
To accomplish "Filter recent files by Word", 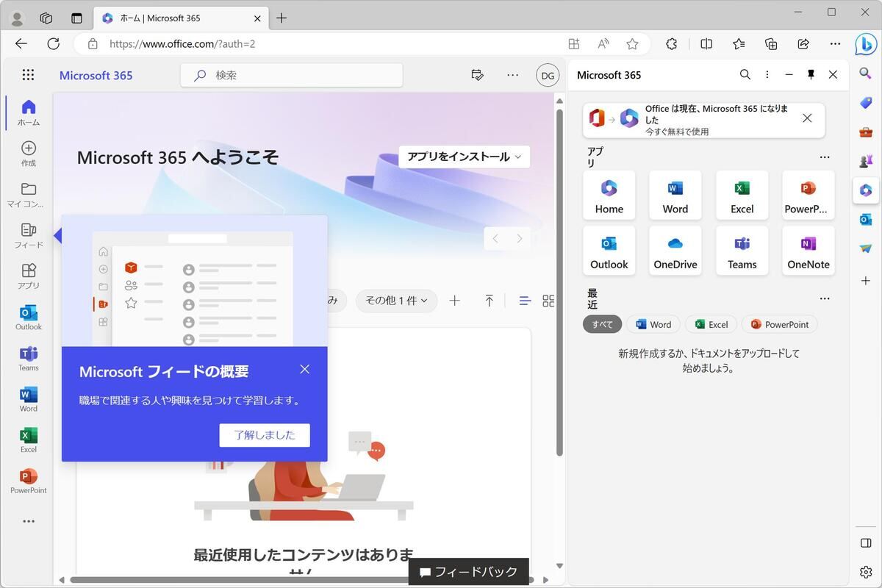I will tap(653, 324).
